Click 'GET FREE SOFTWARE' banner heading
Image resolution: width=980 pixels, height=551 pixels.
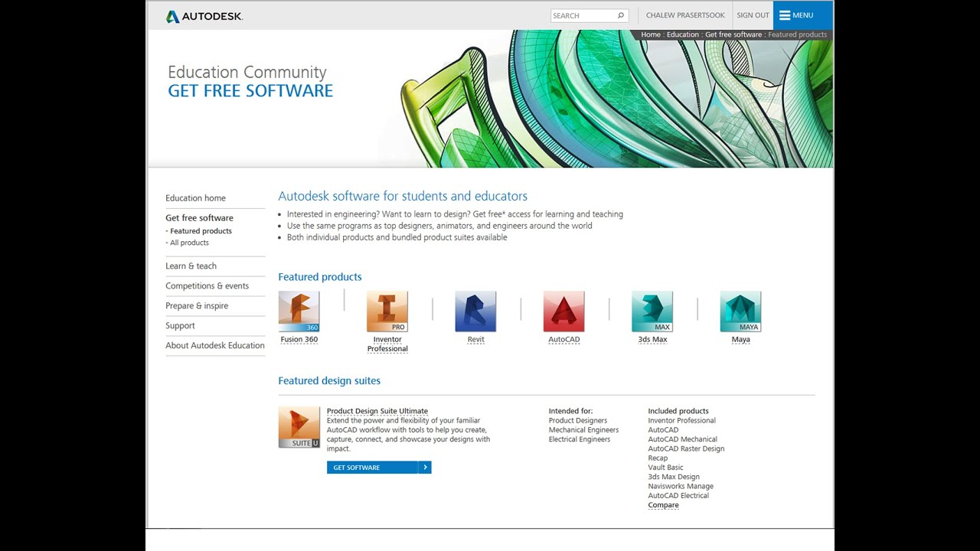(x=250, y=91)
